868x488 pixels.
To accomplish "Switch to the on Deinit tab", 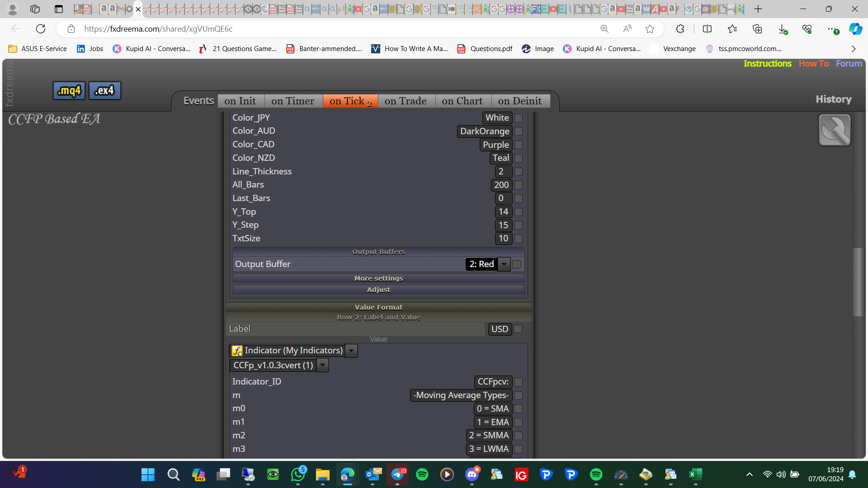I will pyautogui.click(x=520, y=101).
